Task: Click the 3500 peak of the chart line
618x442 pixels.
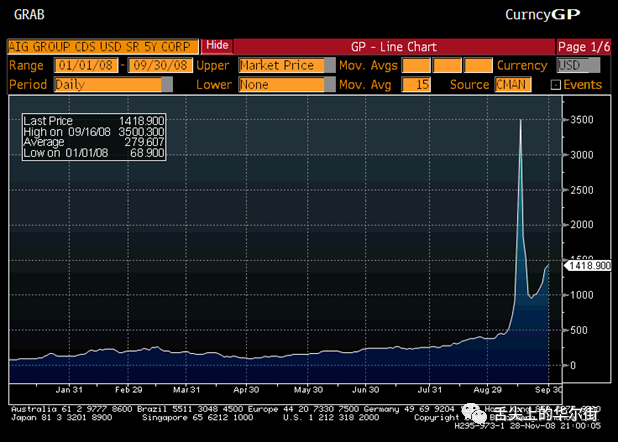Action: pyautogui.click(x=521, y=120)
